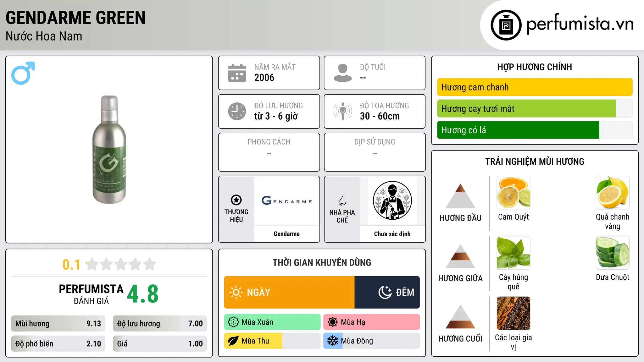Click the snowflake icon for Mùa Đông
644x362 pixels.
[333, 341]
